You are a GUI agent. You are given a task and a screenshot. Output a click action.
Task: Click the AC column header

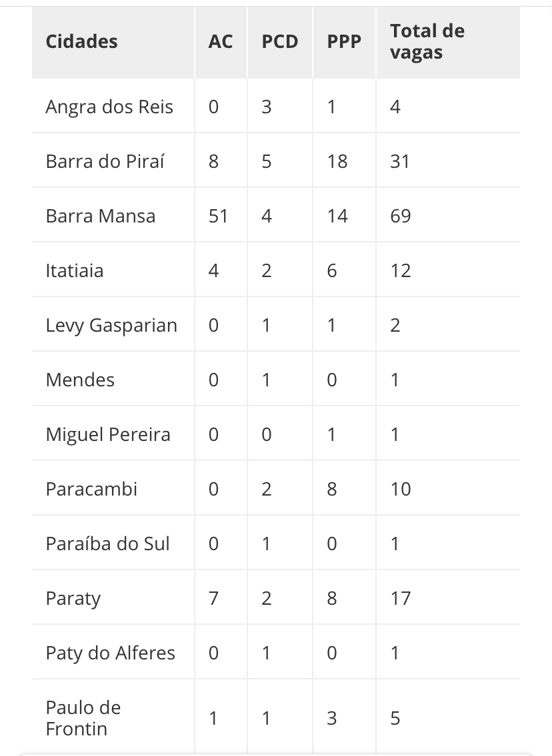coord(221,41)
